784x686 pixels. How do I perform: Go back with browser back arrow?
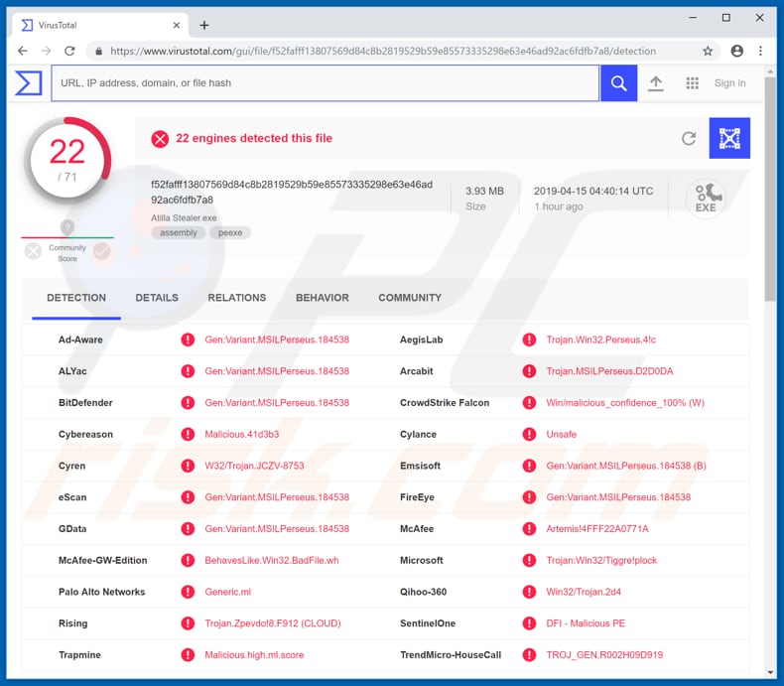(23, 51)
